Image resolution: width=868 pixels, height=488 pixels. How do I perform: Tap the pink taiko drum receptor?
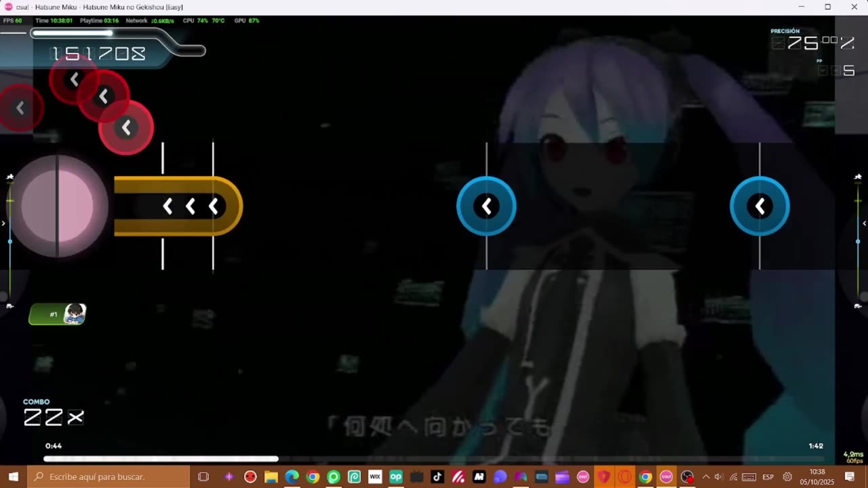pos(57,206)
